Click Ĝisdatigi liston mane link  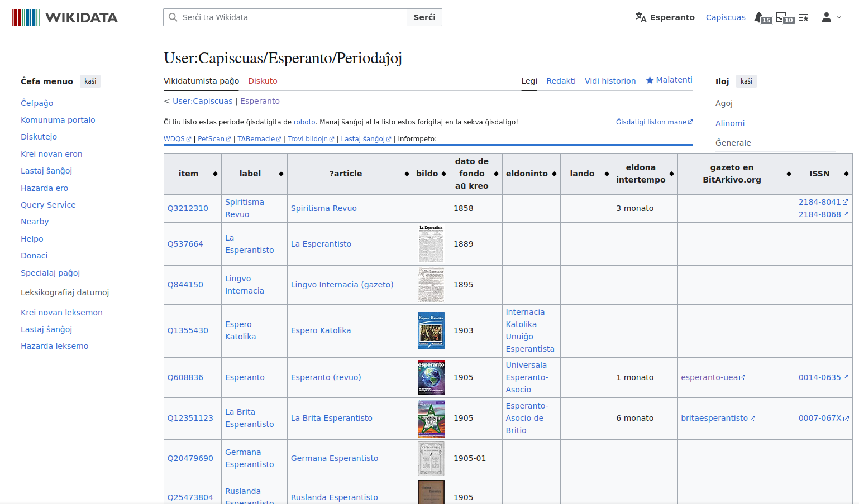(x=654, y=122)
